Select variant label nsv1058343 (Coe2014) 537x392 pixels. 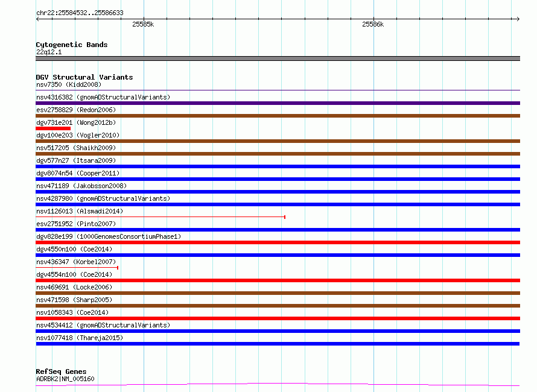point(72,312)
